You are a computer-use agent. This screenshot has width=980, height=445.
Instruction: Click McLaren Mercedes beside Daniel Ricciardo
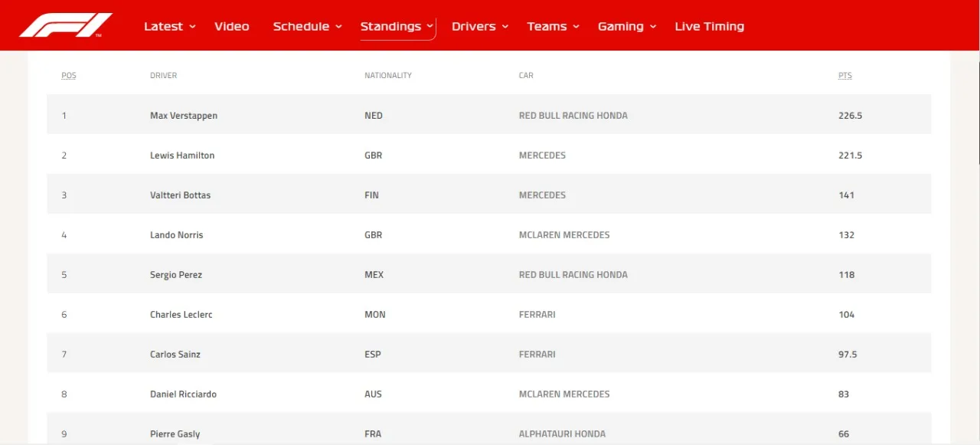(564, 394)
